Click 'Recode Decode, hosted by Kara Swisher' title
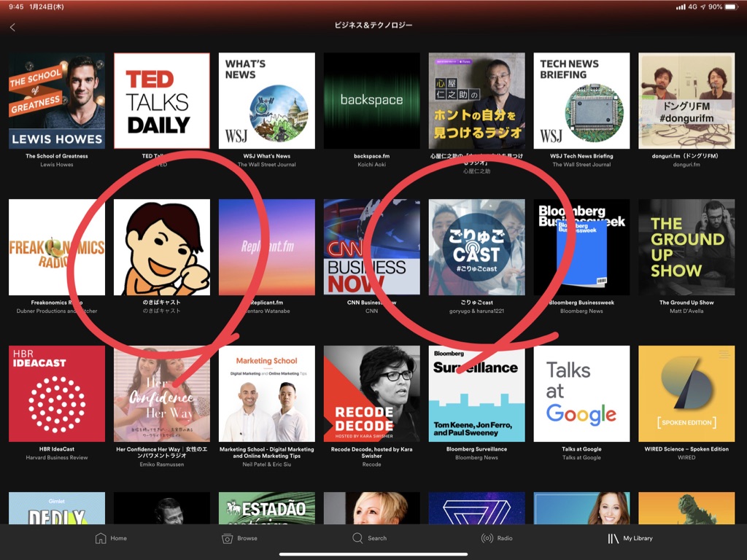The width and height of the screenshot is (747, 560). 371,452
